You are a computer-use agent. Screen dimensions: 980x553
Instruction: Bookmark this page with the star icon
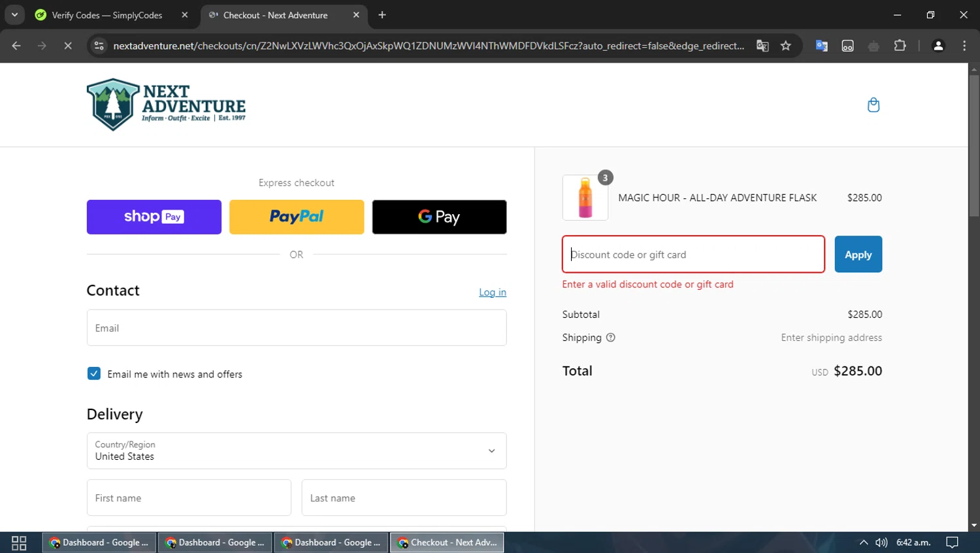click(x=786, y=46)
